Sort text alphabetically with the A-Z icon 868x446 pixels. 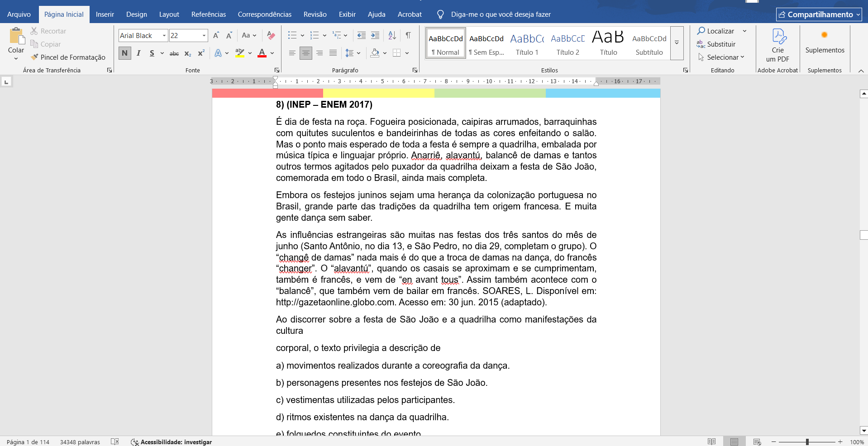pos(392,35)
